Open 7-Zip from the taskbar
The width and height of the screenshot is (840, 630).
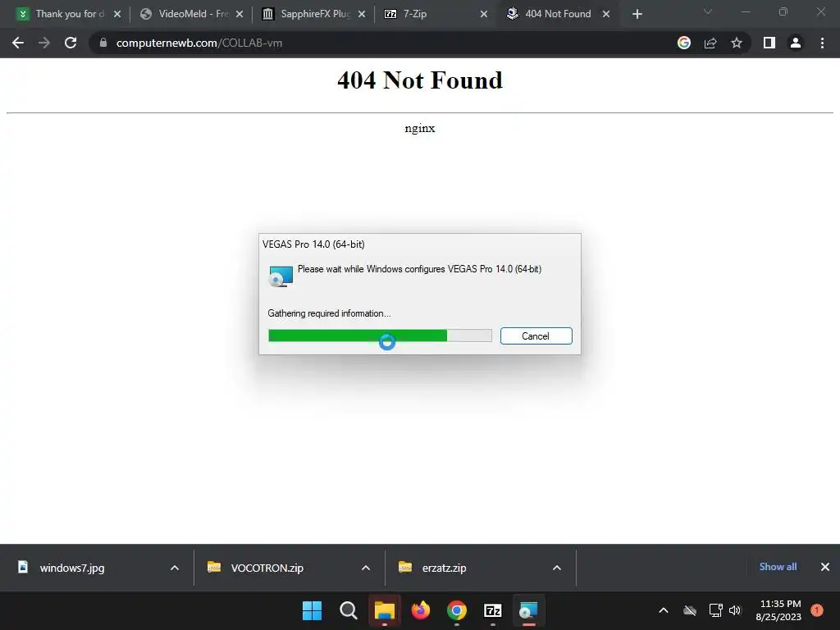tap(493, 610)
